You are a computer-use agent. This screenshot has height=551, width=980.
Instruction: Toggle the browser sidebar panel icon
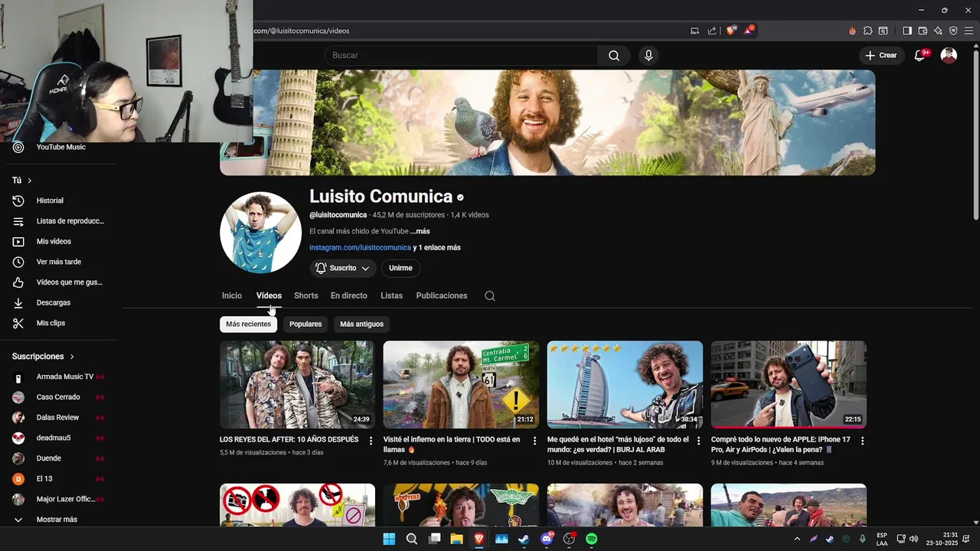pos(907,31)
